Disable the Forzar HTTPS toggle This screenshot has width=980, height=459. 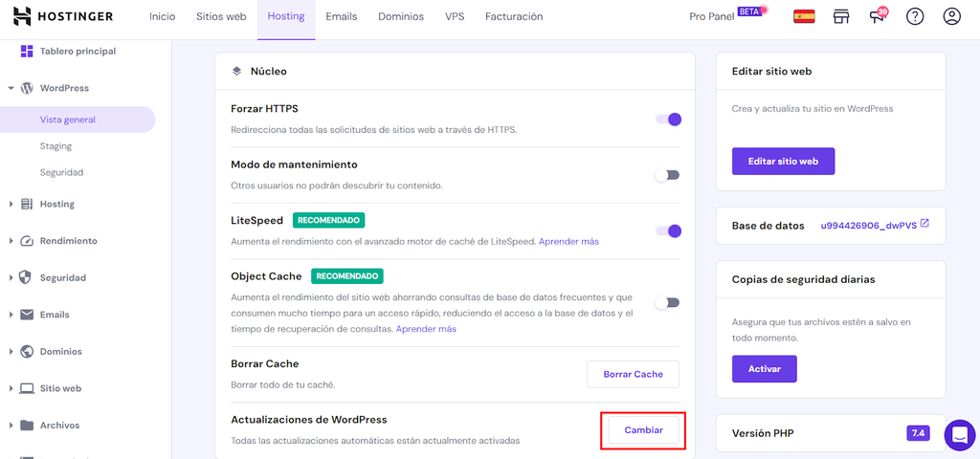tap(668, 120)
